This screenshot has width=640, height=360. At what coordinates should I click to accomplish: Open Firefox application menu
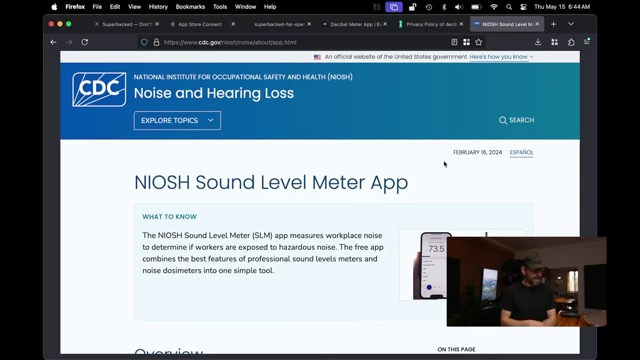coord(587,42)
